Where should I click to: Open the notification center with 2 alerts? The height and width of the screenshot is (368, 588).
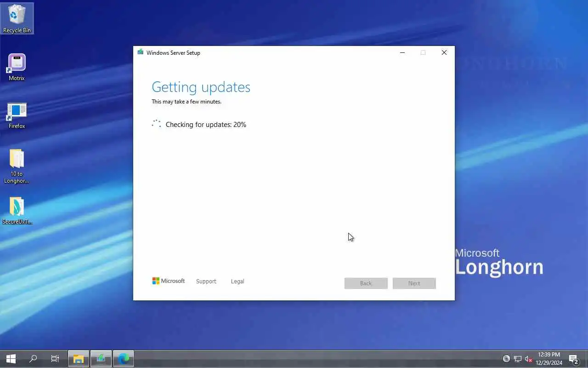pyautogui.click(x=573, y=359)
